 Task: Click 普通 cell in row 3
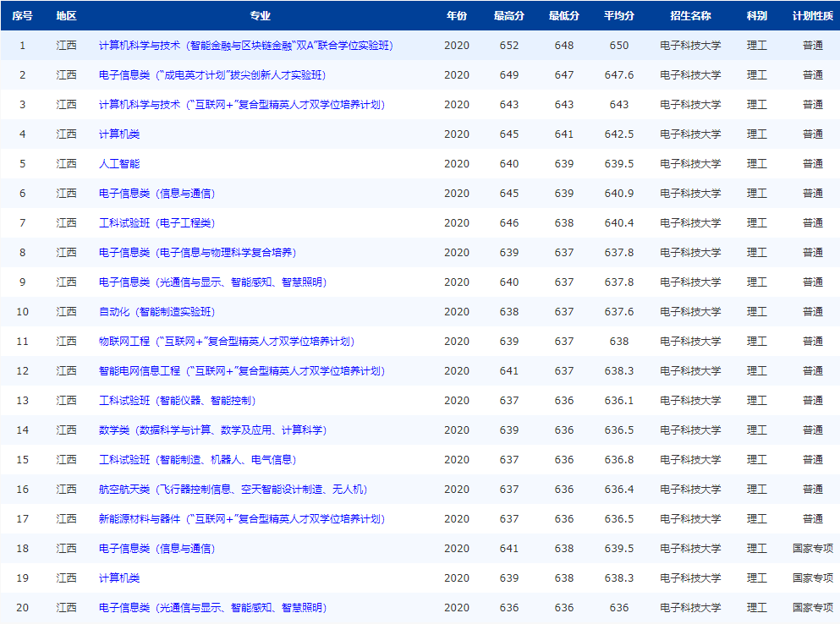(813, 105)
